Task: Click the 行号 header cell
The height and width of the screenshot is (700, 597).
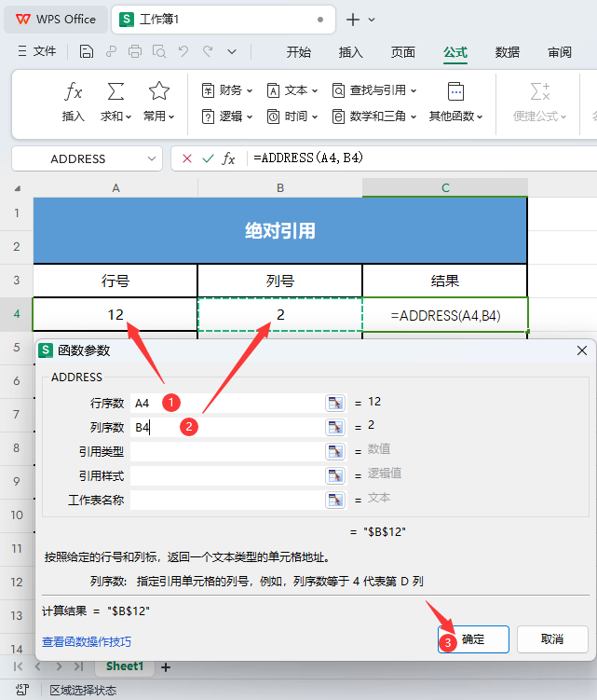Action: point(115,281)
